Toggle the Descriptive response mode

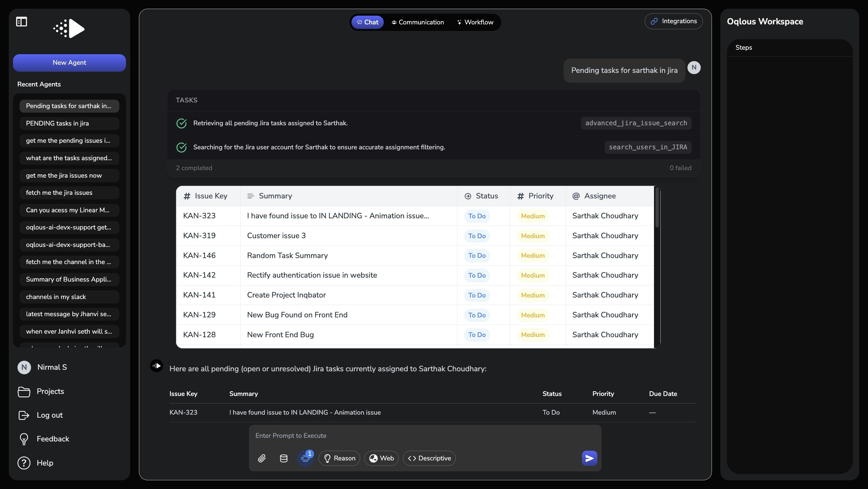coord(429,458)
